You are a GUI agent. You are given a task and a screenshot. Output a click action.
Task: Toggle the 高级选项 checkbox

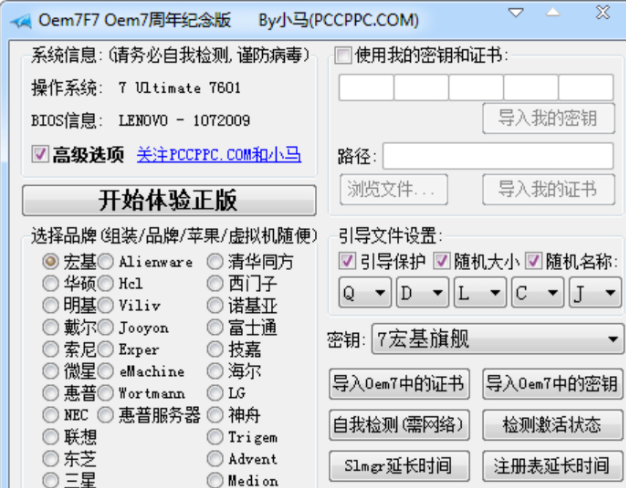[41, 154]
